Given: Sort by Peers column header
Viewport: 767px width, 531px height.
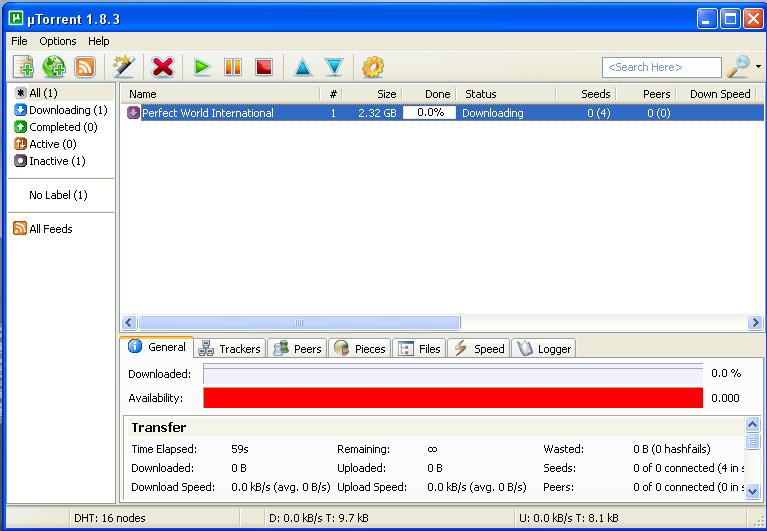Looking at the screenshot, I should coord(646,94).
